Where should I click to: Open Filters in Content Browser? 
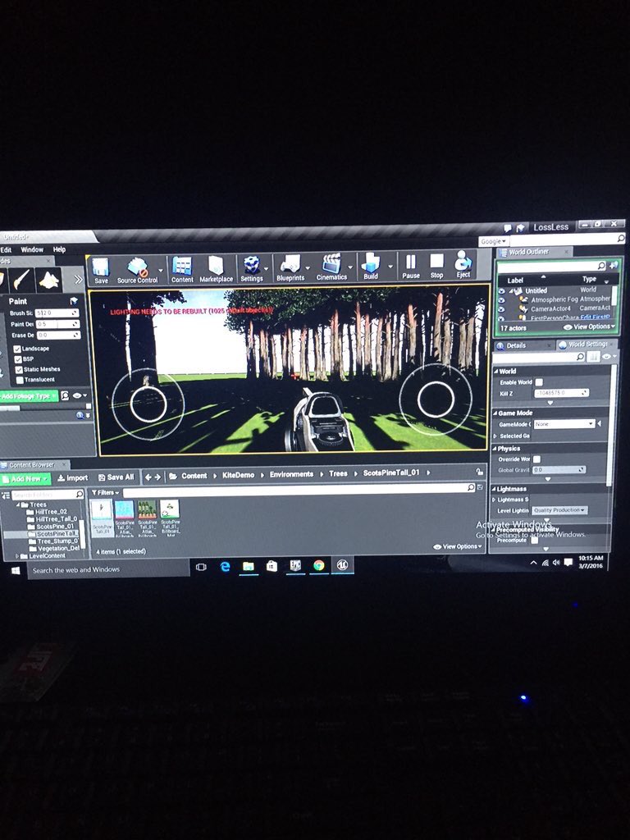pyautogui.click(x=105, y=492)
